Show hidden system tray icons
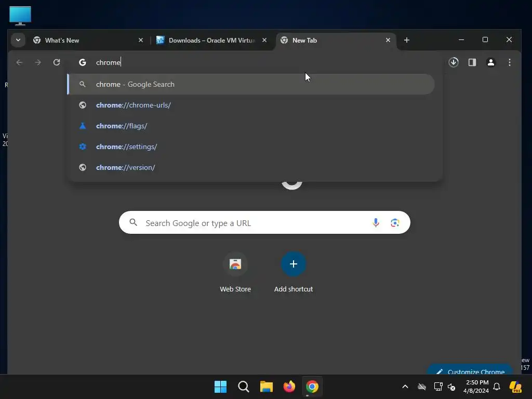 (405, 387)
